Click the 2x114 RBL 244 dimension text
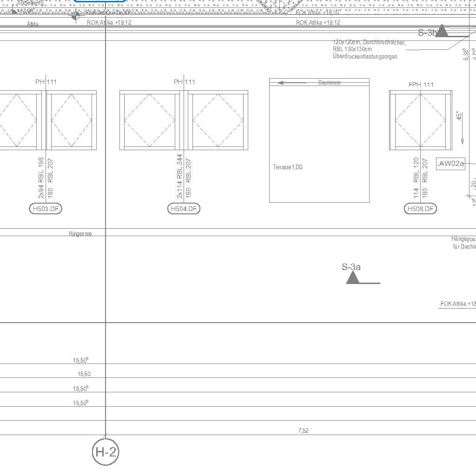The height and width of the screenshot is (476, 476). pos(179,177)
